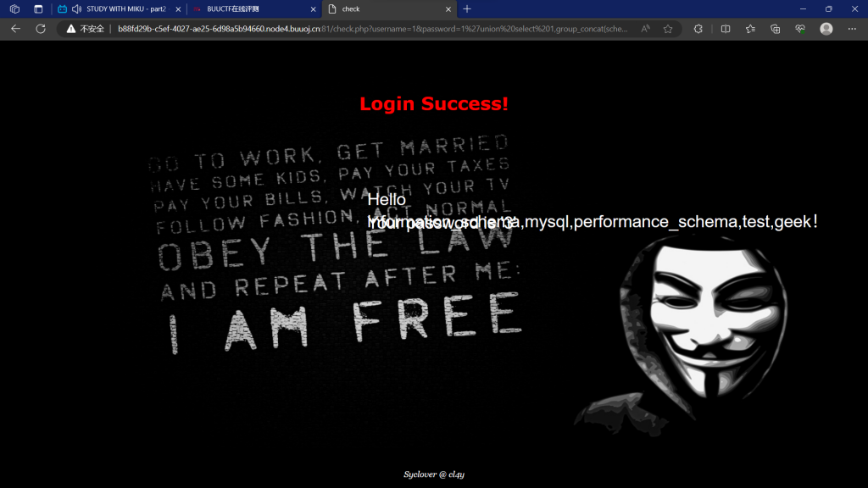
Task: Close the BUUCTF tab
Action: (314, 8)
